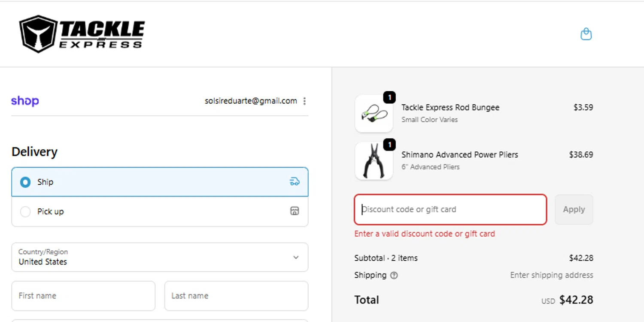Click the Rod Bungee product thumbnail
The image size is (644, 322).
(x=374, y=114)
